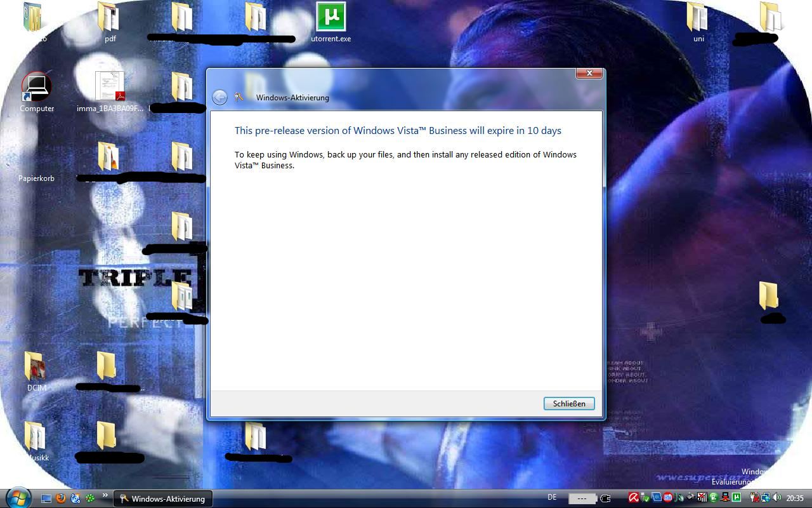Click the keys icon in the dialog header
Screen dimensions: 812x508
[239, 97]
